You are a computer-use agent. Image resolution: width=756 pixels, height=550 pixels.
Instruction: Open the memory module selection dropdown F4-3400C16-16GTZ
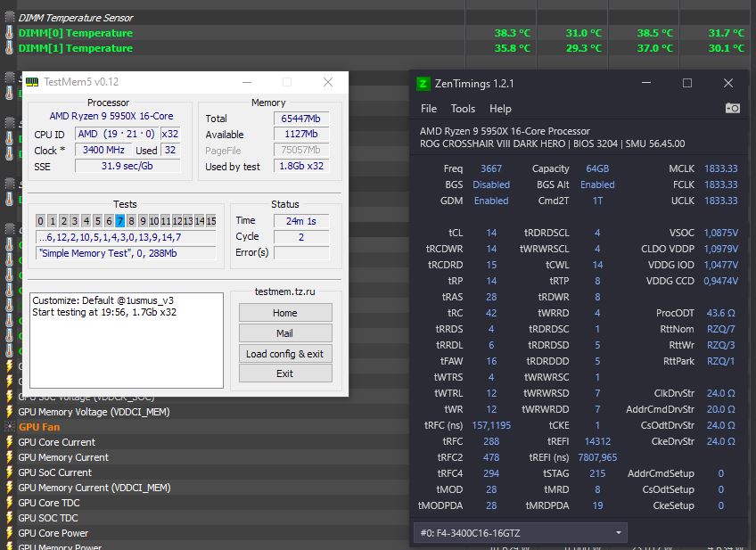[521, 533]
